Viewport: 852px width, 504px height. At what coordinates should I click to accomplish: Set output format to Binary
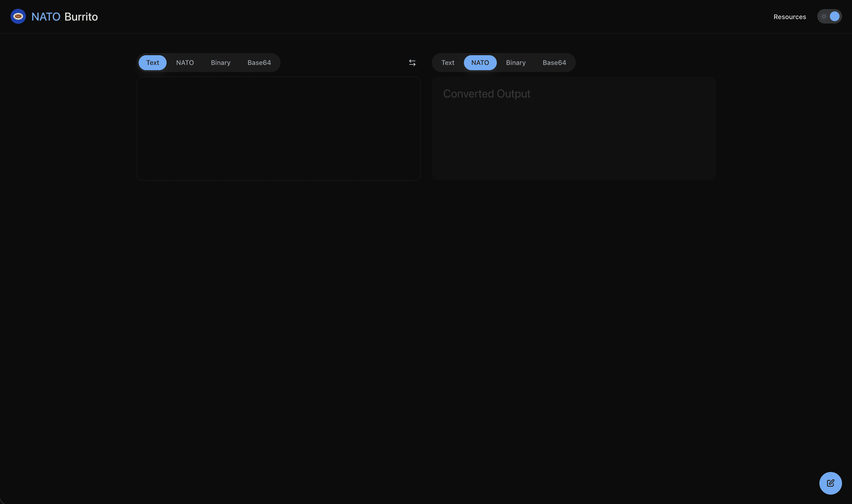point(516,63)
